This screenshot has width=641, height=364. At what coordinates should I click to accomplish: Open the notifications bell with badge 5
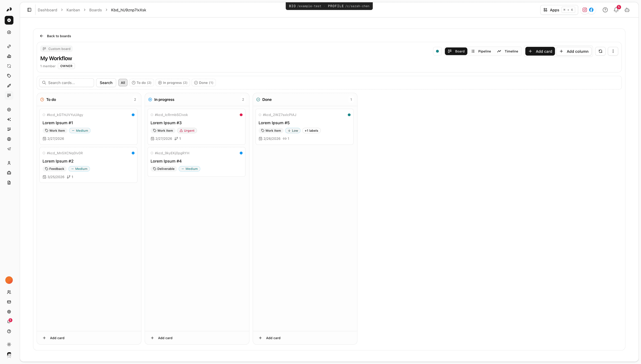pos(616,10)
